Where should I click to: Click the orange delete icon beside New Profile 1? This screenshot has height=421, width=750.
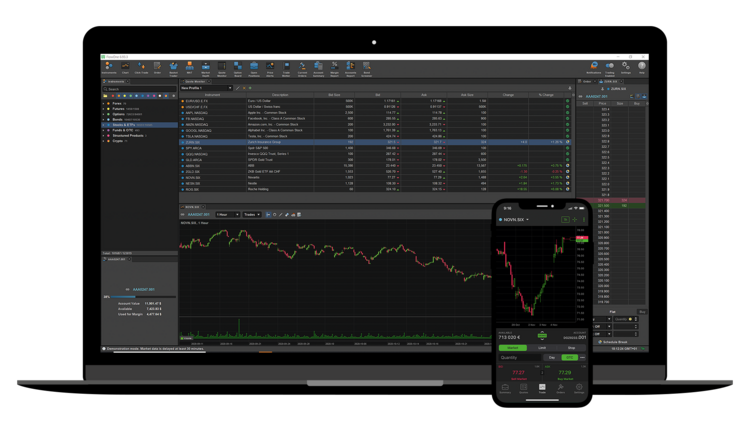coord(244,88)
